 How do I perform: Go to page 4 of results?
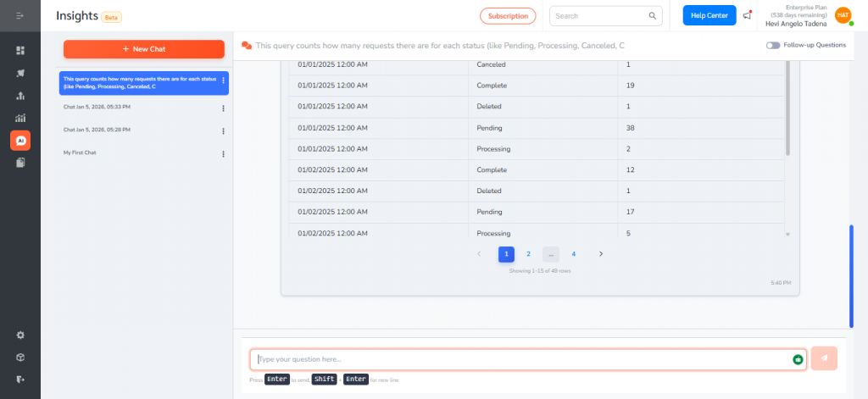point(573,253)
